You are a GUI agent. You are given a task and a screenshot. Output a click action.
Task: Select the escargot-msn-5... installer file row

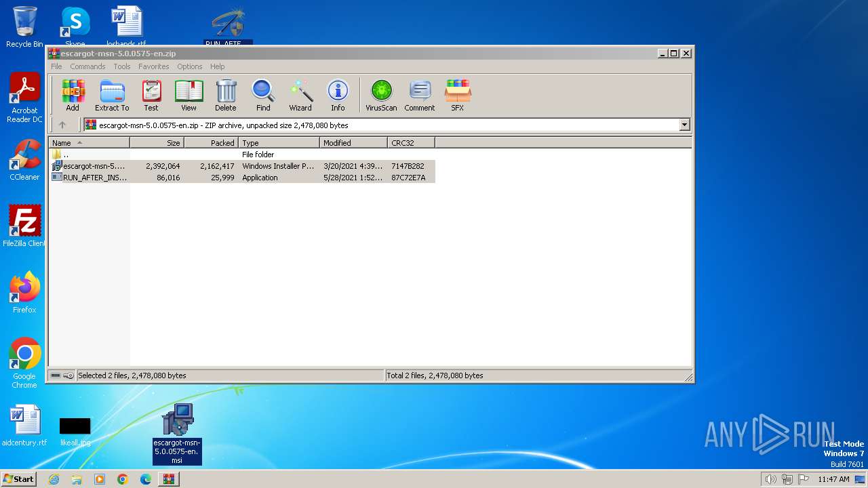tap(242, 166)
